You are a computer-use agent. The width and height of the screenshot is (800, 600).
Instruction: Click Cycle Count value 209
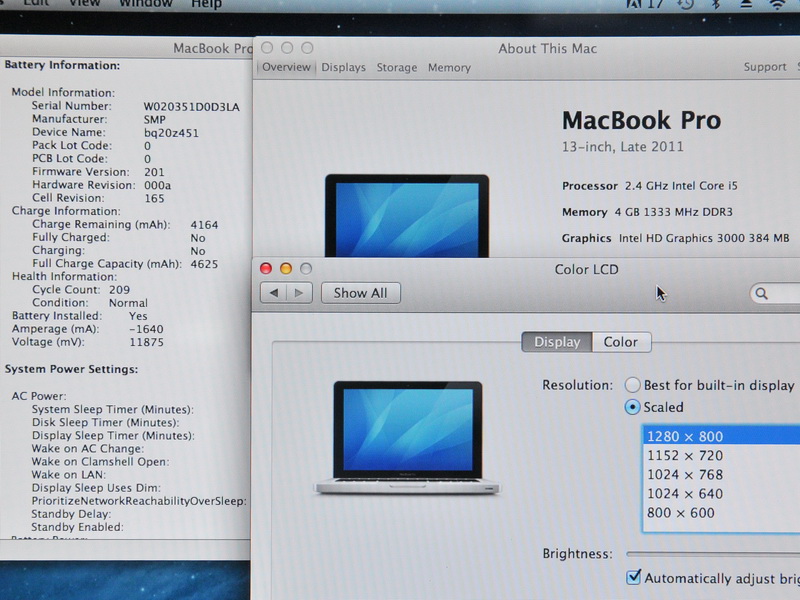coord(119,290)
